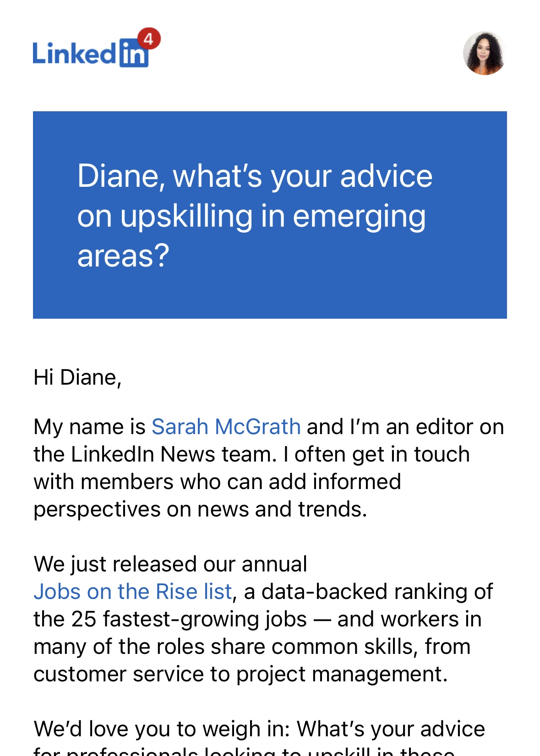Click 'on upskilling in emerging' headline line
540x756 pixels.
pos(251,216)
